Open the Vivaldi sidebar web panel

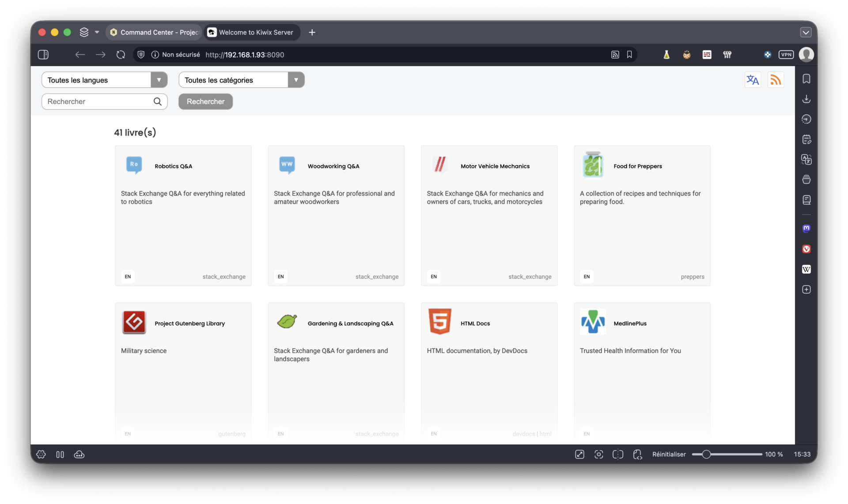806,249
